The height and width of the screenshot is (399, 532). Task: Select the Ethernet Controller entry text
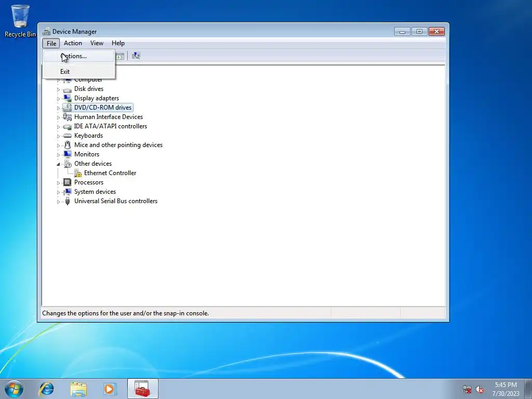pos(110,173)
